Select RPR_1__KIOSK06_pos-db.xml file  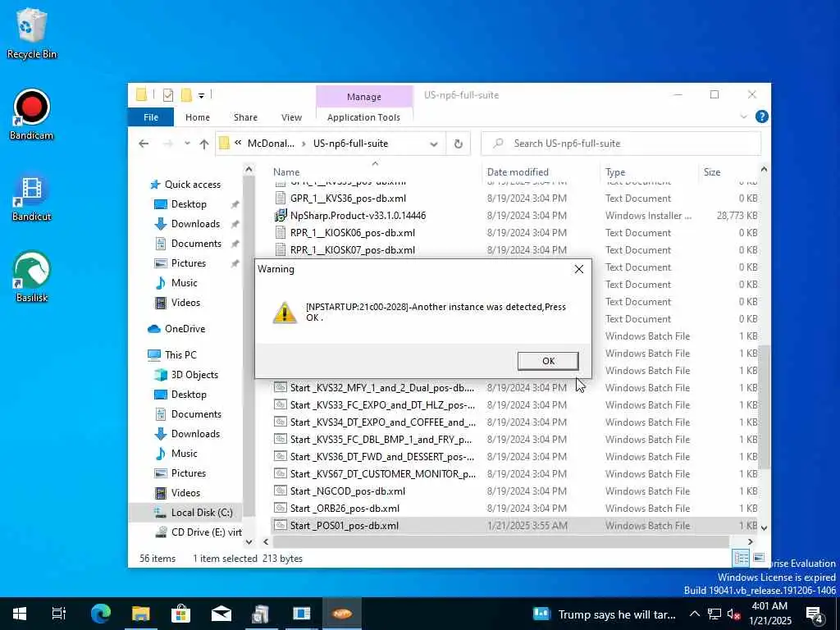tap(353, 232)
